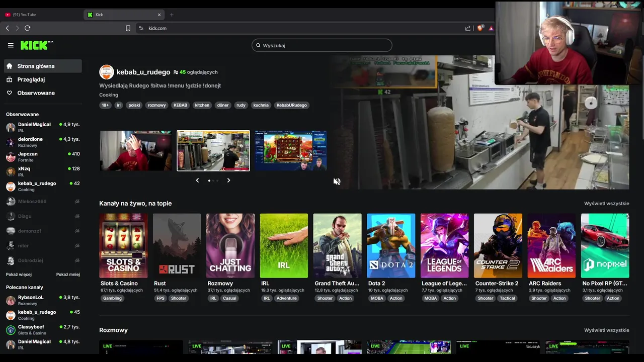
Task: Click DanielMagical avatar in Obserwowane list
Action: coord(11,127)
